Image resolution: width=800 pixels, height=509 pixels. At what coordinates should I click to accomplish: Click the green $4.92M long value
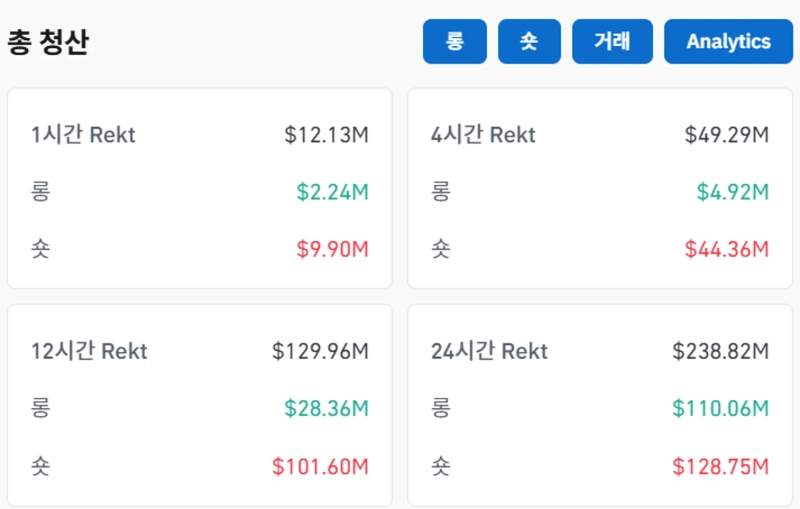point(732,192)
